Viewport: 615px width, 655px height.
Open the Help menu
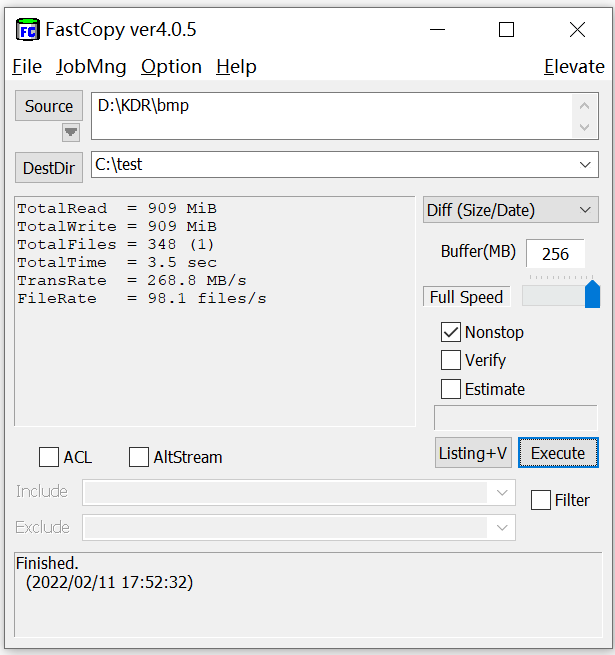236,67
